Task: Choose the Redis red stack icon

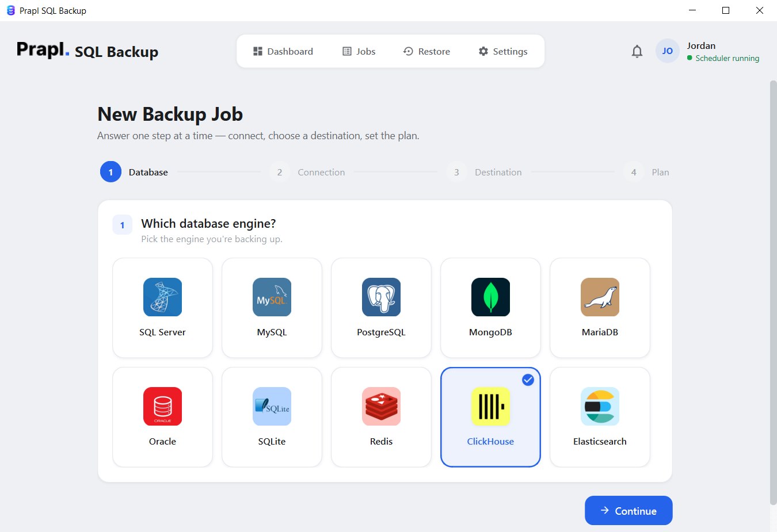Action: click(381, 406)
